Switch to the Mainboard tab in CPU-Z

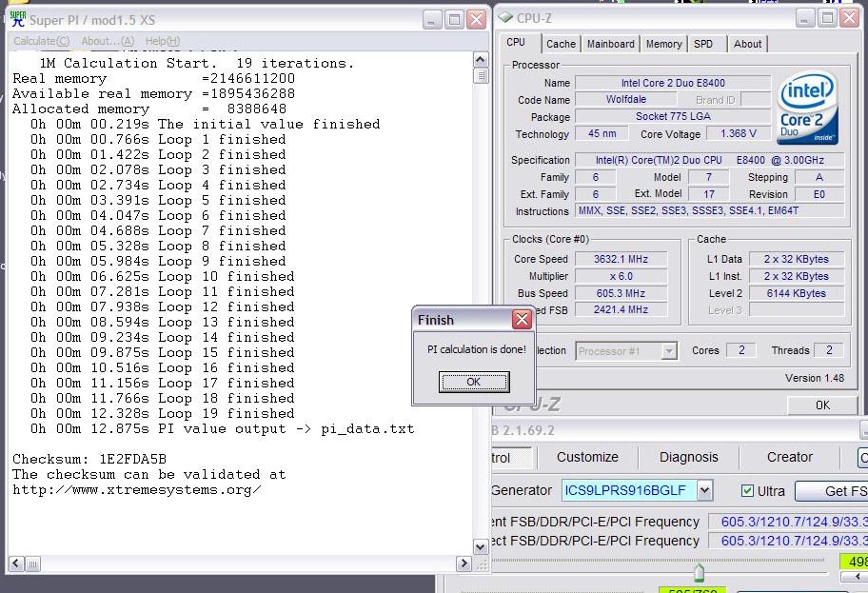pos(611,44)
